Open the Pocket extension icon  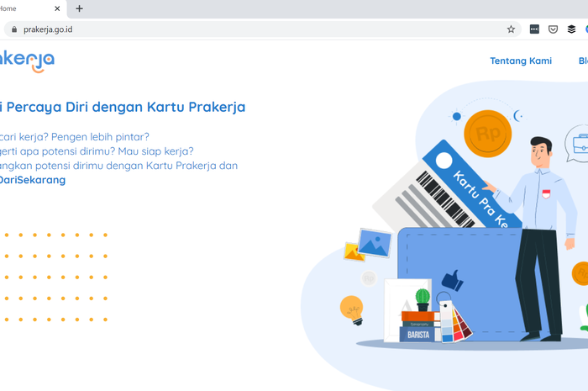pos(553,29)
